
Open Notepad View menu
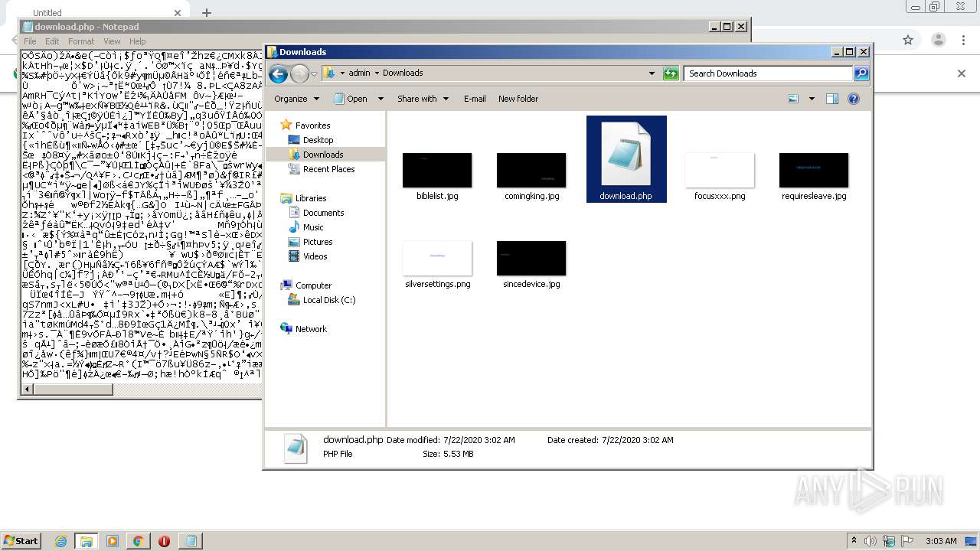click(x=112, y=41)
